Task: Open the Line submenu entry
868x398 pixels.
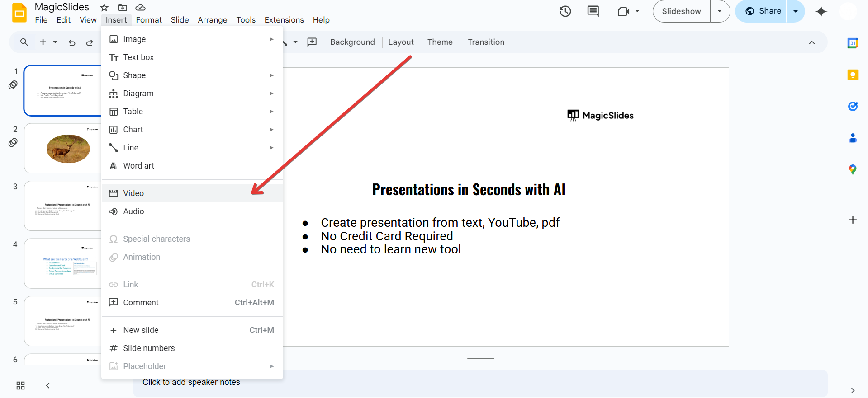Action: (x=192, y=148)
